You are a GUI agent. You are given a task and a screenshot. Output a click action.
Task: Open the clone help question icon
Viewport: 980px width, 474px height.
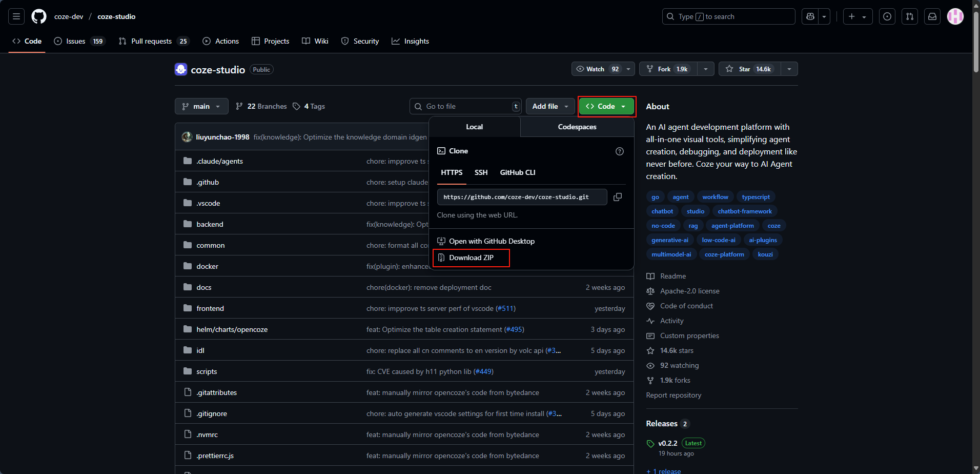(x=620, y=151)
